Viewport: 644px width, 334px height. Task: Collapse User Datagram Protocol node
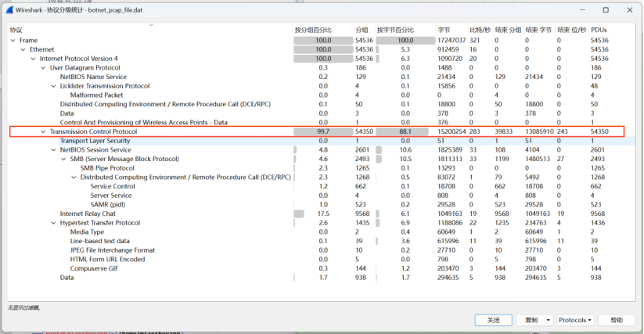pyautogui.click(x=44, y=68)
